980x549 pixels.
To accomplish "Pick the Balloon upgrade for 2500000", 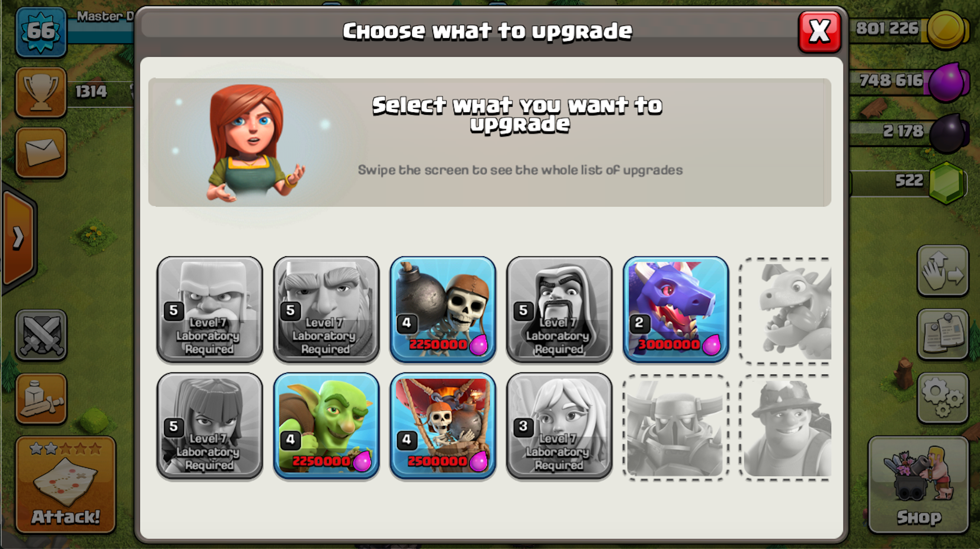I will tap(443, 426).
